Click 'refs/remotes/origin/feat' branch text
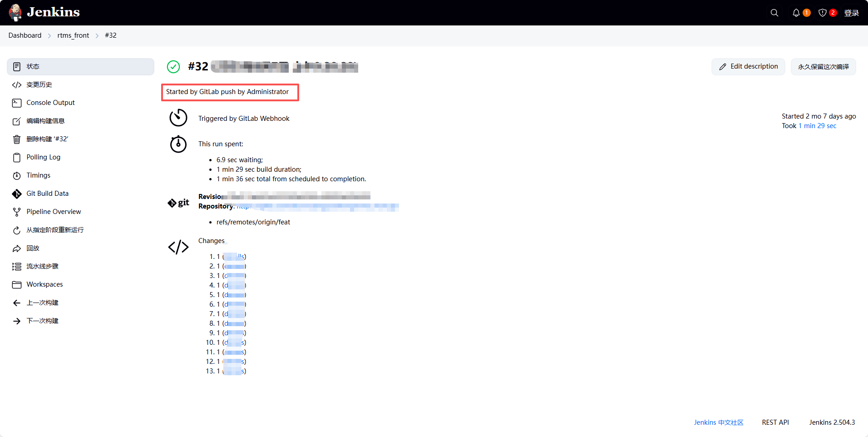This screenshot has height=437, width=868. 253,222
